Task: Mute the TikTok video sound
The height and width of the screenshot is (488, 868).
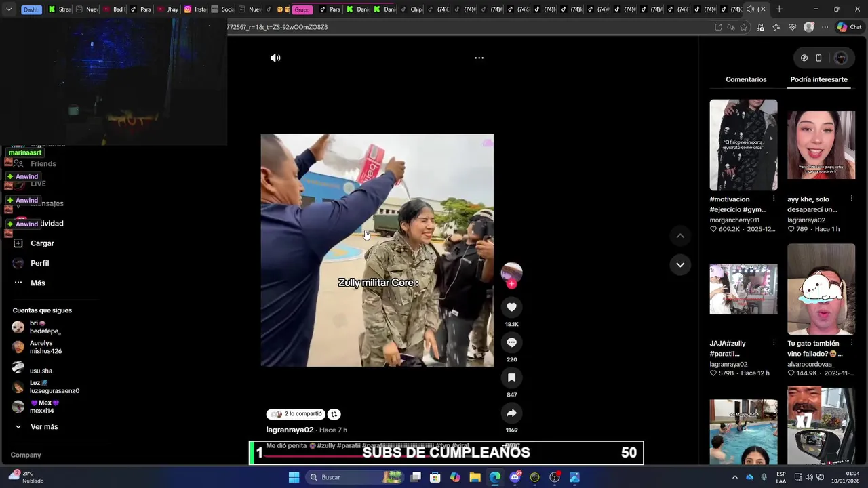Action: (x=275, y=58)
